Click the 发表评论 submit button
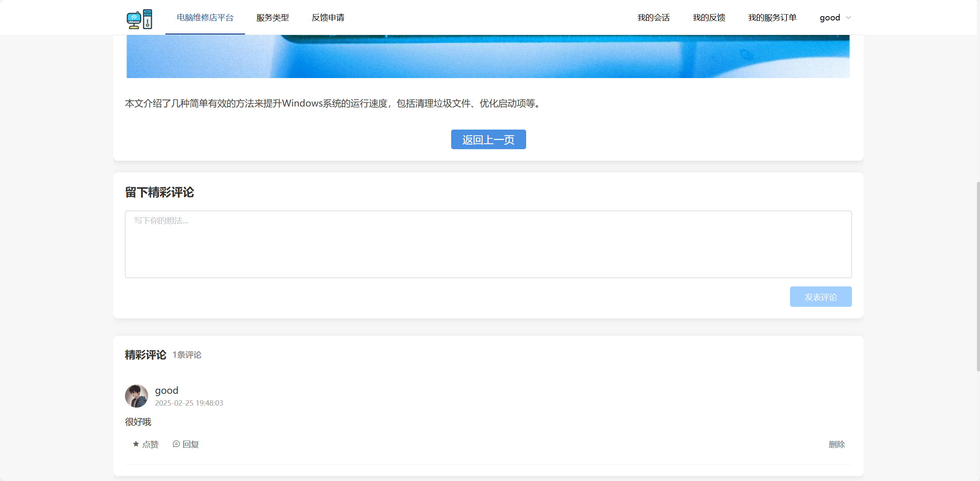This screenshot has width=980, height=481. [x=821, y=296]
